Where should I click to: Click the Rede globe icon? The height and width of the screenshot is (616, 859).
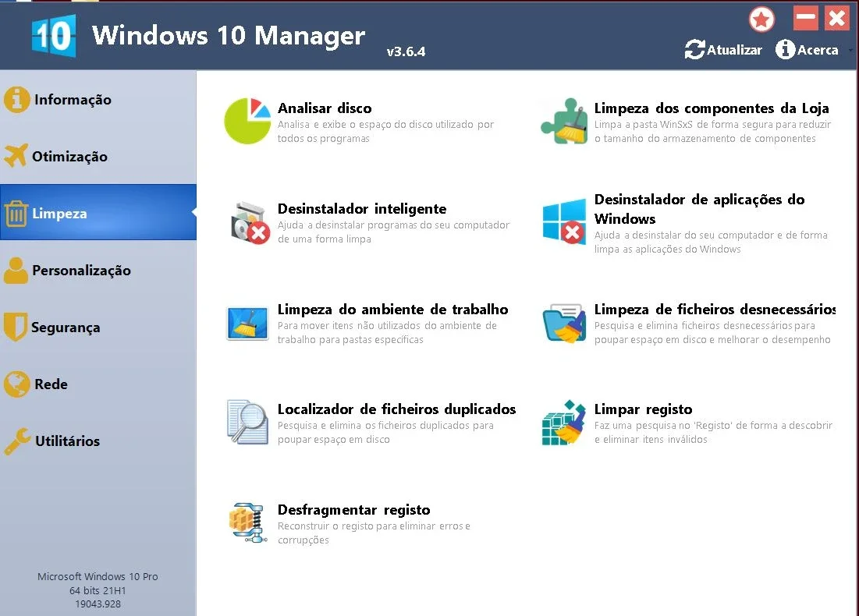tap(16, 384)
